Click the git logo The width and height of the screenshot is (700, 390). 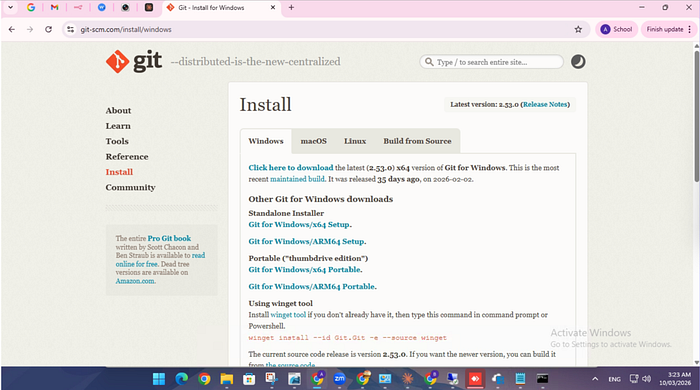(134, 62)
